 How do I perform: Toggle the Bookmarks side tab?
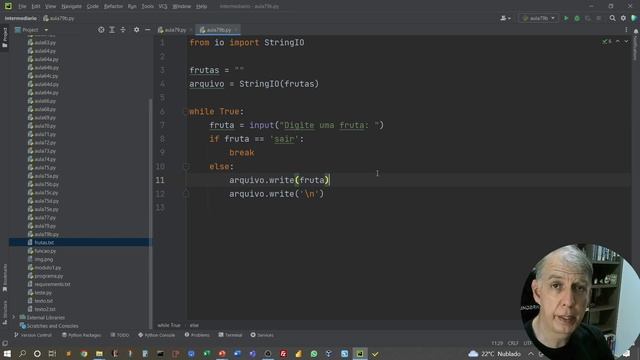4,278
